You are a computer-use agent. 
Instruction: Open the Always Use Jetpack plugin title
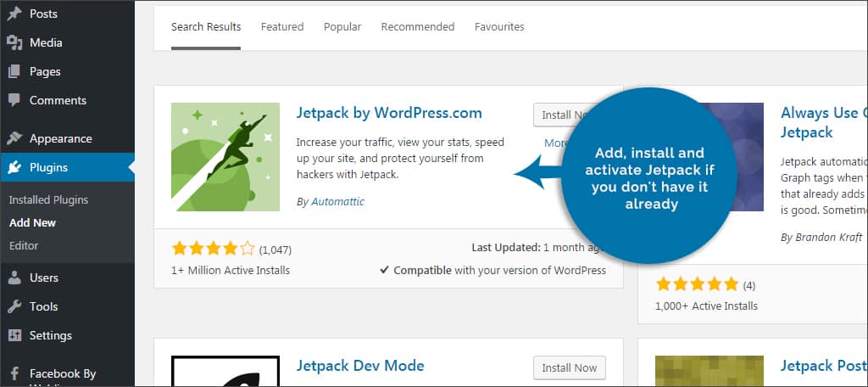click(824, 122)
